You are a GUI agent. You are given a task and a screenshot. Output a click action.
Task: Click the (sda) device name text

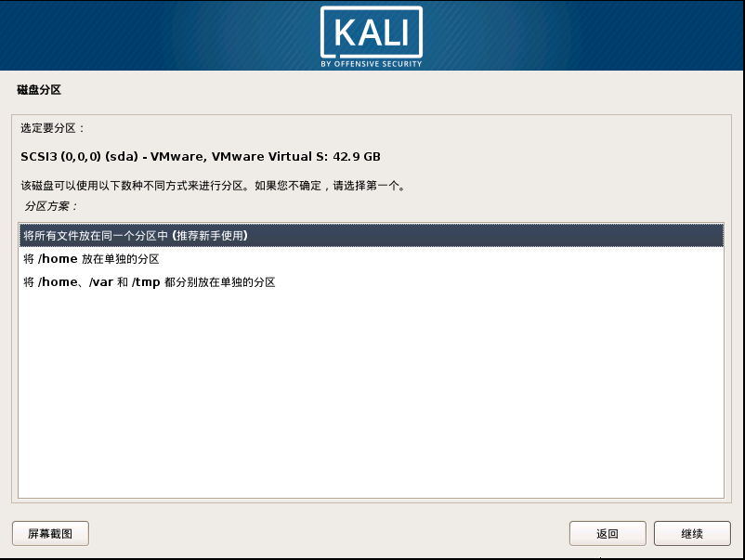pyautogui.click(x=122, y=156)
